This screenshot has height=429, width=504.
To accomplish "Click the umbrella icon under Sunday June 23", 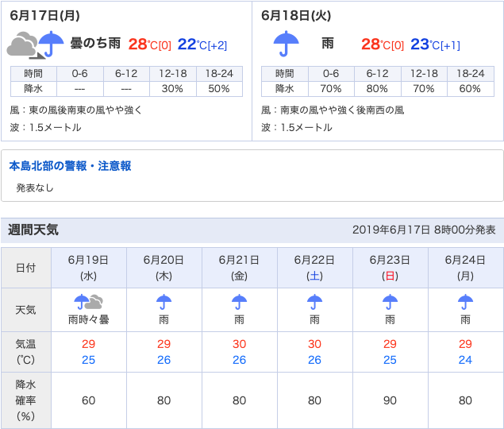I will pos(390,302).
